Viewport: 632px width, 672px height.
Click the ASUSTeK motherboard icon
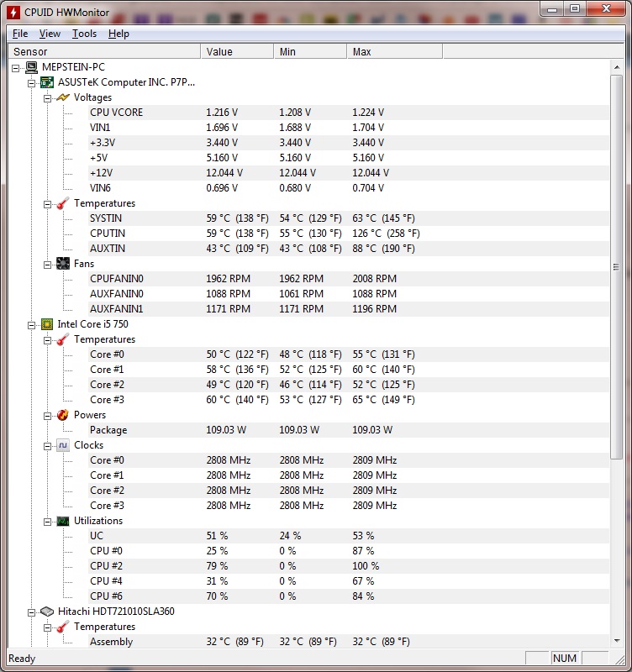[47, 82]
